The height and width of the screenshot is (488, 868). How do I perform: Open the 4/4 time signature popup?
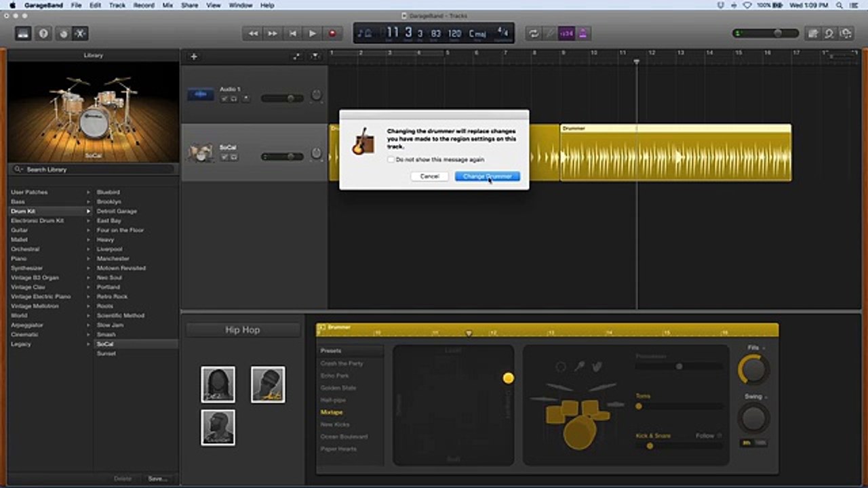(502, 33)
